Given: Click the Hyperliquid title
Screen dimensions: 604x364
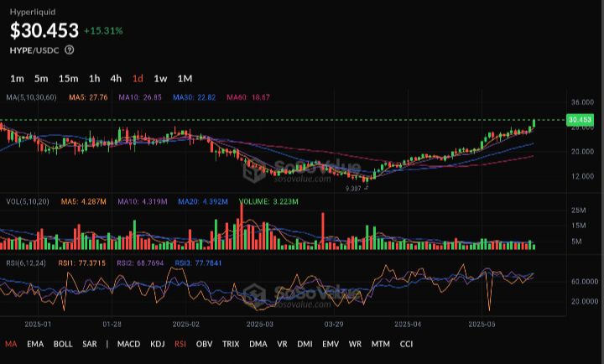Looking at the screenshot, I should pyautogui.click(x=33, y=12).
